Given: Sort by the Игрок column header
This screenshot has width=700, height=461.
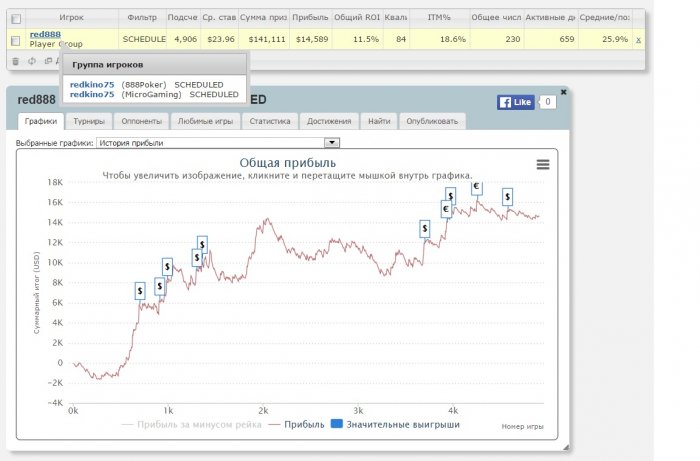Looking at the screenshot, I should 71,17.
